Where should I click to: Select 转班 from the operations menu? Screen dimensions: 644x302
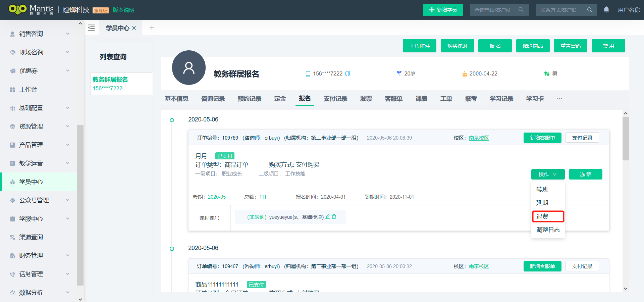point(548,190)
